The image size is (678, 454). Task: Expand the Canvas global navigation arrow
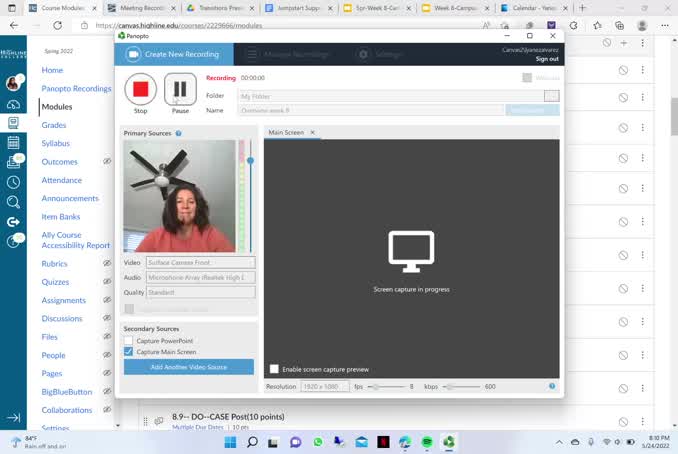pos(13,418)
